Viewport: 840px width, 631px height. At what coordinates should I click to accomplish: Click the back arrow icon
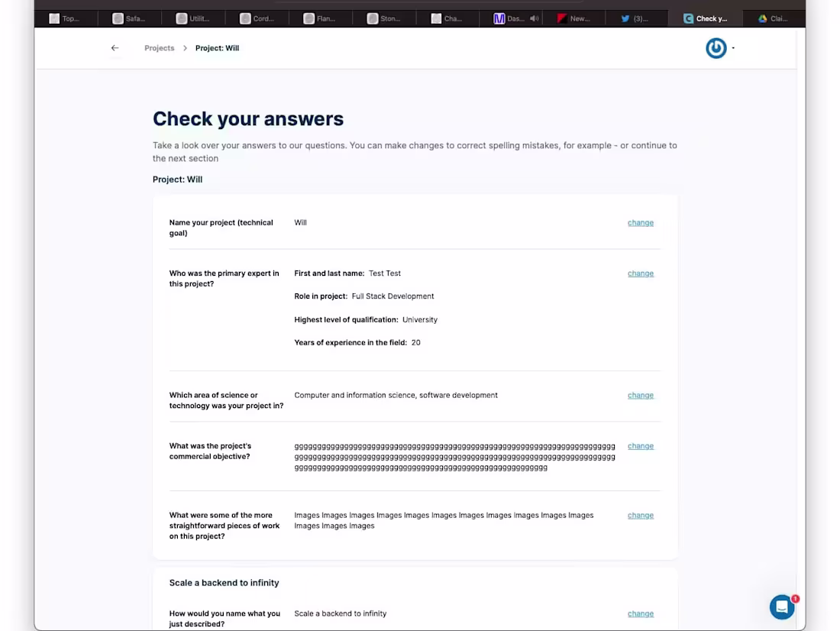(115, 47)
